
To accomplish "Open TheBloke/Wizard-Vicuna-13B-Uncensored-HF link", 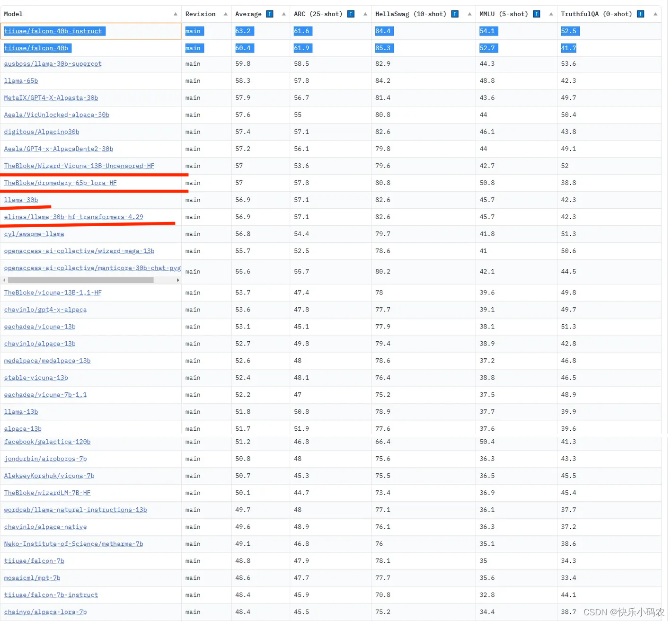I will point(79,166).
